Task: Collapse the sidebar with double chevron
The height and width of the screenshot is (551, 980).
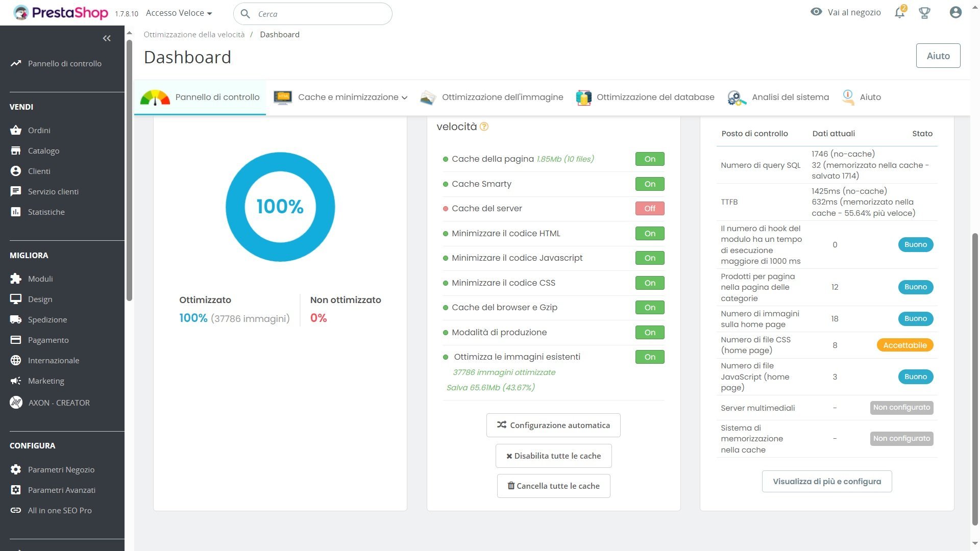Action: coord(107,38)
